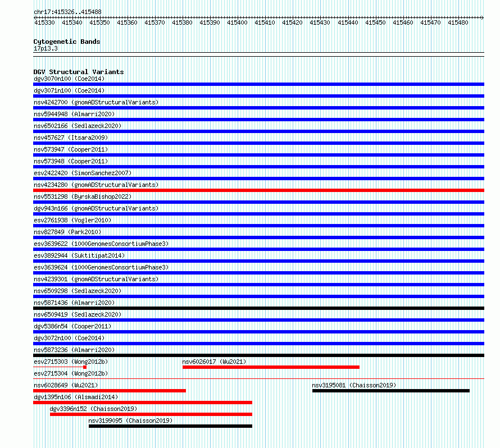Select nsv457627 (Itsara2009) variant

click(71, 138)
